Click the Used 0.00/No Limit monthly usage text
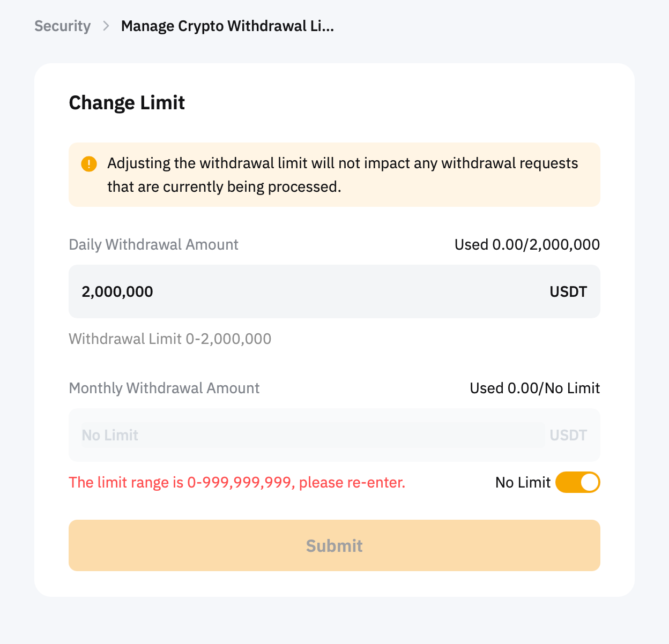The image size is (669, 644). [534, 388]
